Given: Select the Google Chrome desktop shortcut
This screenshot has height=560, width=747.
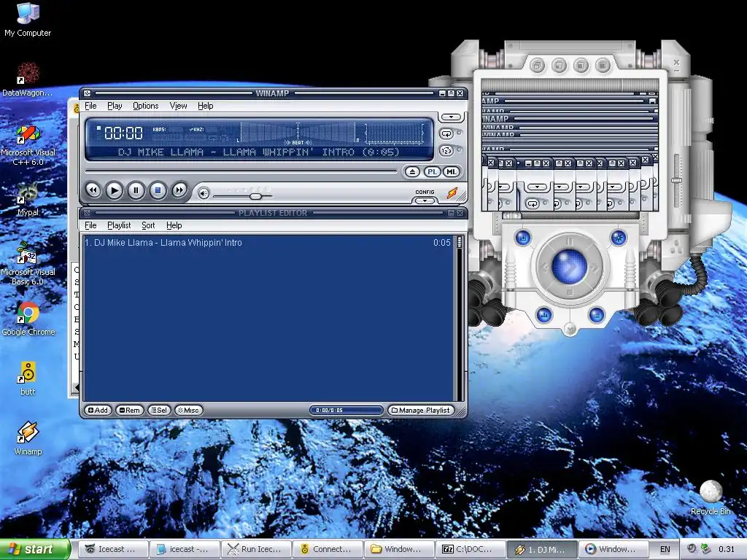Looking at the screenshot, I should click(28, 319).
